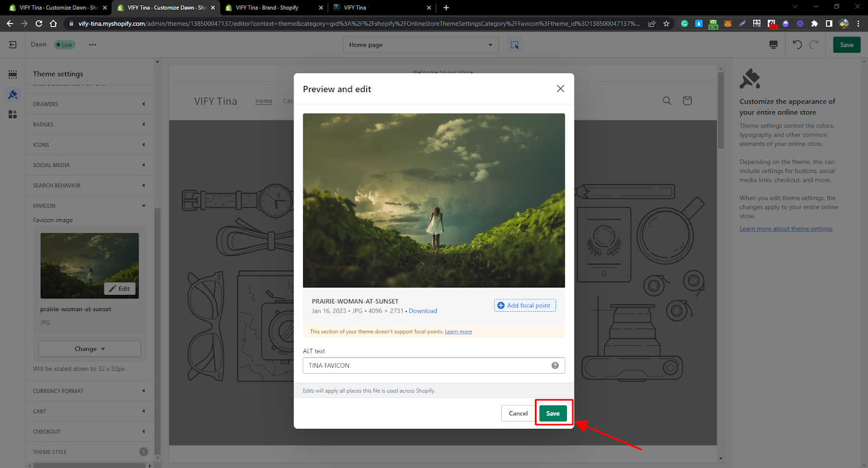Expand the DRAWERS settings section
The width and height of the screenshot is (868, 468).
tap(90, 104)
